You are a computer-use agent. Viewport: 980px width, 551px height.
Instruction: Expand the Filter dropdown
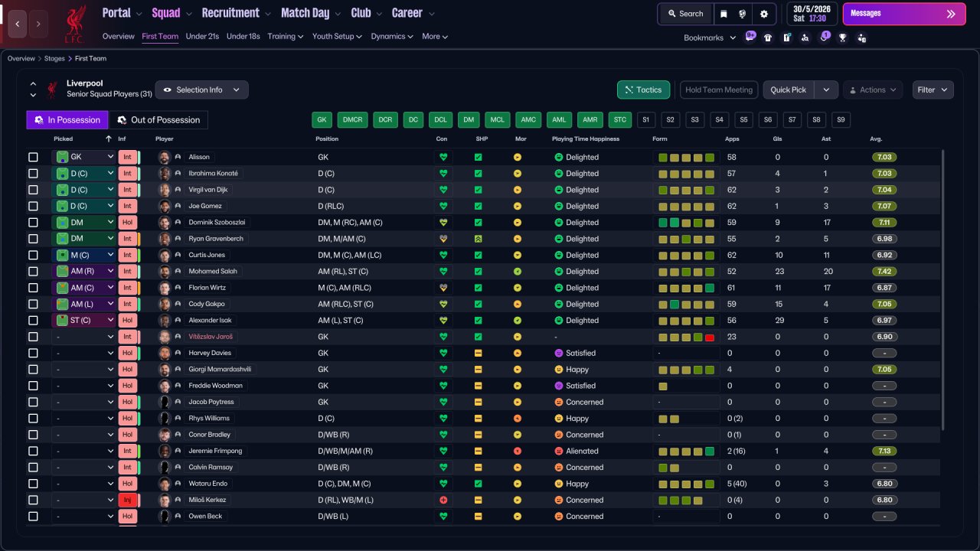tap(933, 90)
